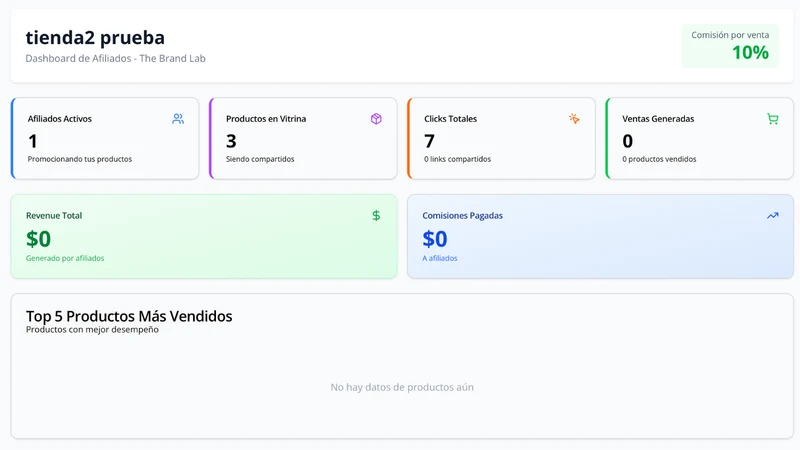Click the 'Afiliados Activos' label
Image resolution: width=800 pixels, height=450 pixels.
tap(60, 119)
